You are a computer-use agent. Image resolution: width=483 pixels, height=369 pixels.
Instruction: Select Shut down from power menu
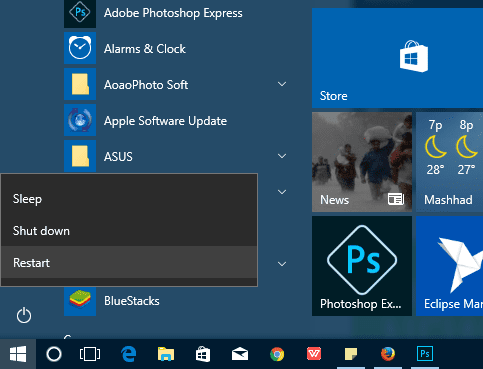129,231
